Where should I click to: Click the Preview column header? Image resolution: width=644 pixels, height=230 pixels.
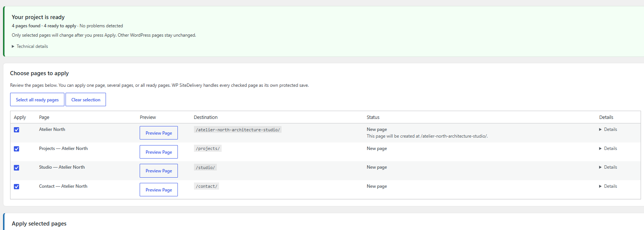(148, 117)
